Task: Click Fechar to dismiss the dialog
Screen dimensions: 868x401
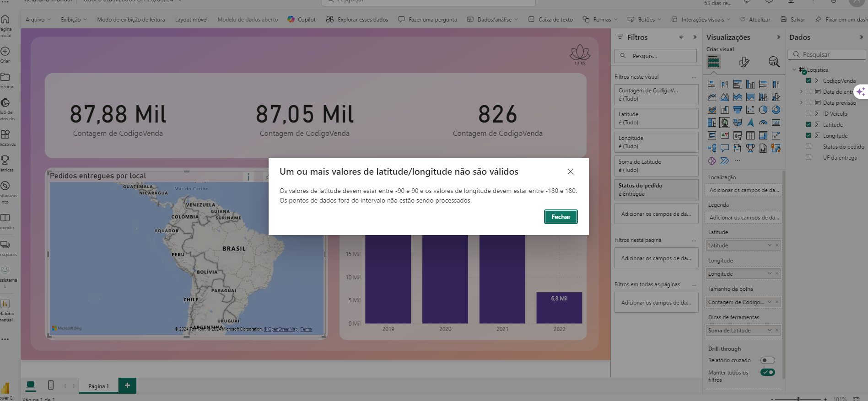Action: 561,217
